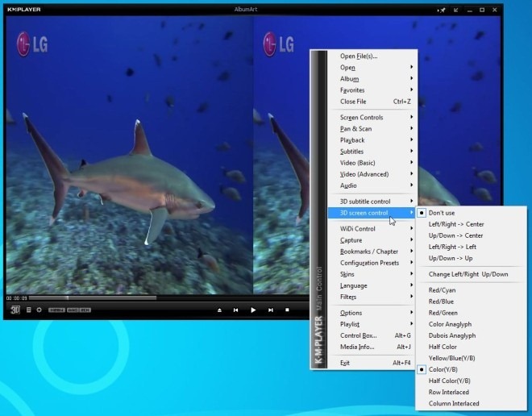Viewport: 532px width, 416px height.
Task: Click Open File(s)... menu entry
Action: (372, 56)
